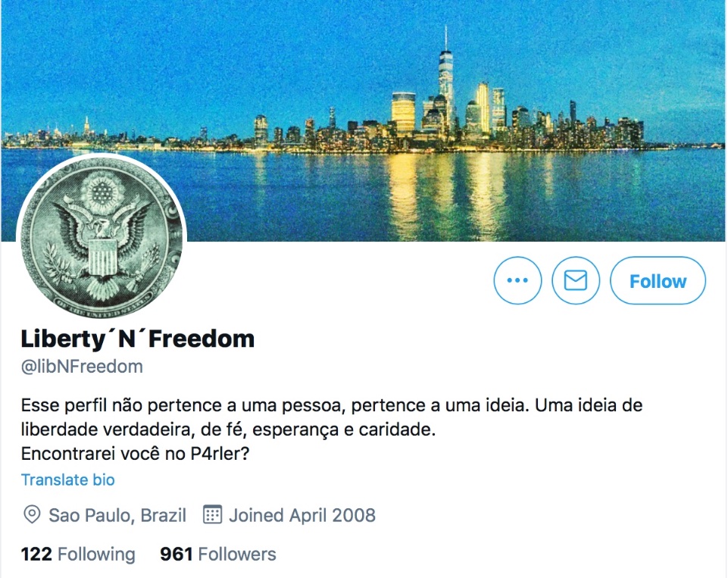This screenshot has width=728, height=578.
Task: Click the Translate bio link
Action: (x=67, y=480)
